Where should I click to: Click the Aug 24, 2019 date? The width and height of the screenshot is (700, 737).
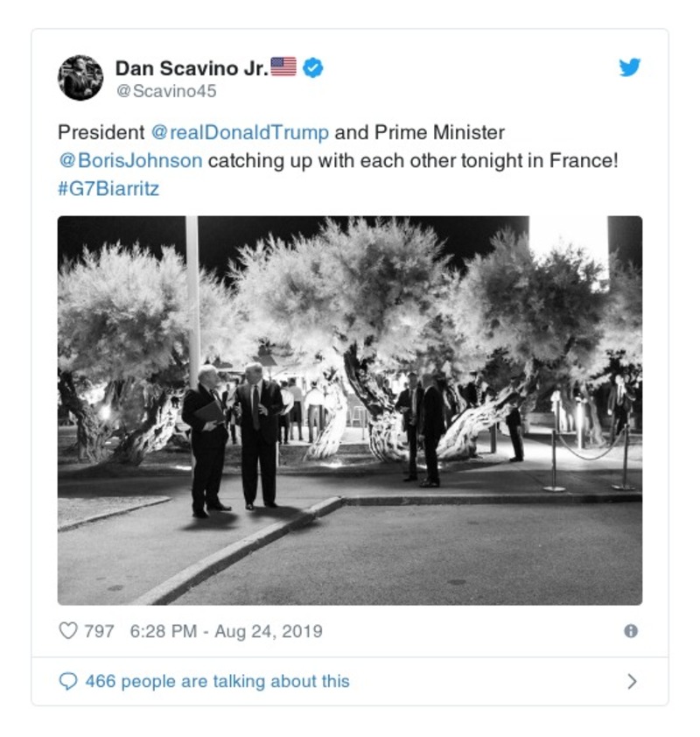pyautogui.click(x=269, y=631)
